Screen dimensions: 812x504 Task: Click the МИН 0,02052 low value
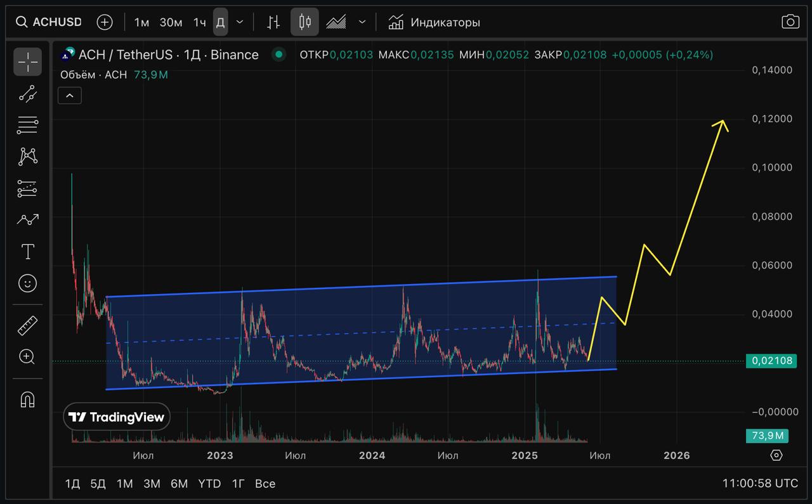[494, 55]
